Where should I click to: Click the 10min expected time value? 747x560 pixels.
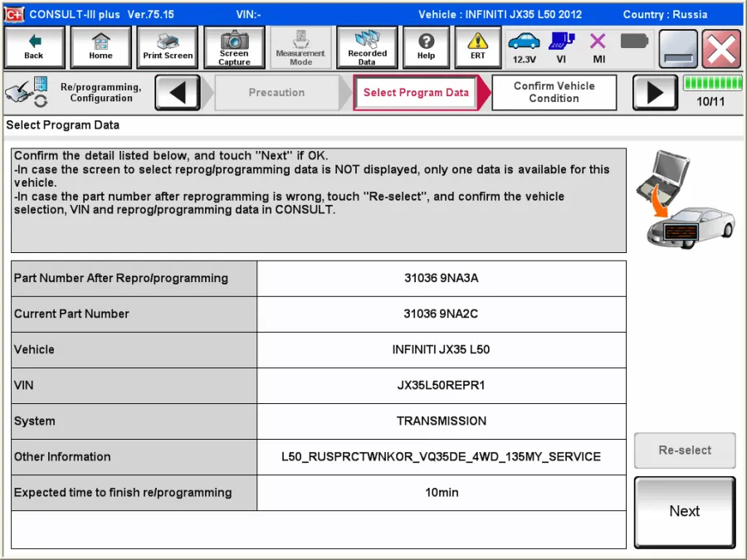(x=442, y=492)
